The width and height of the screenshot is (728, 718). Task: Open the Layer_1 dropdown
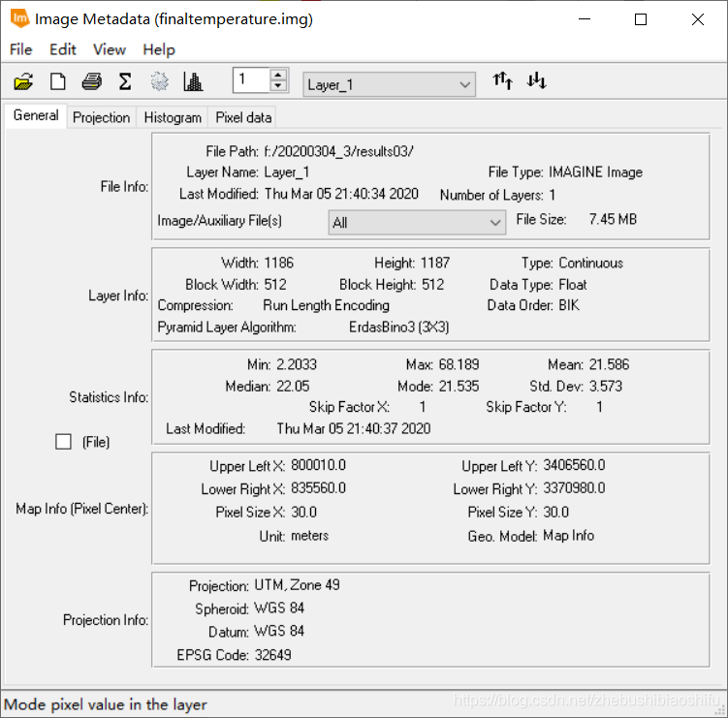pos(389,84)
